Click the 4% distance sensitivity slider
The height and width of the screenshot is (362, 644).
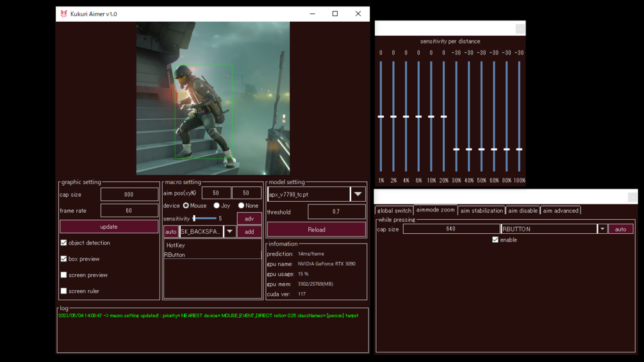tap(406, 117)
